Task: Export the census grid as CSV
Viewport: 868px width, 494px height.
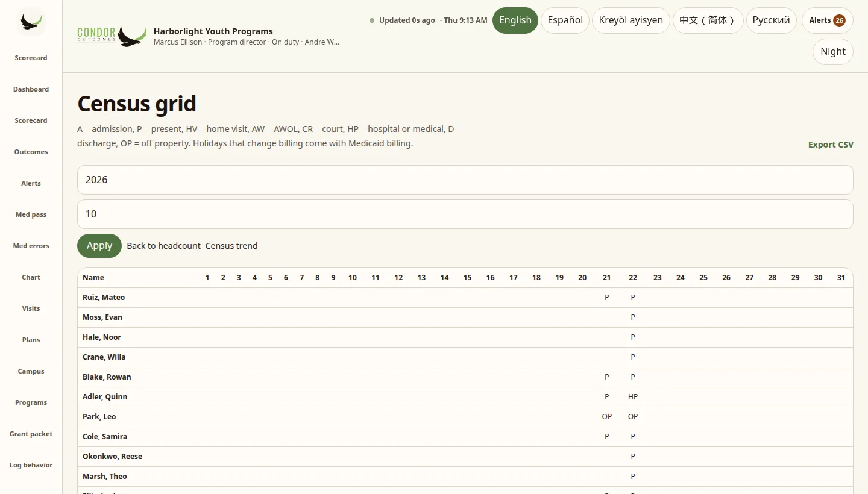Action: (831, 145)
